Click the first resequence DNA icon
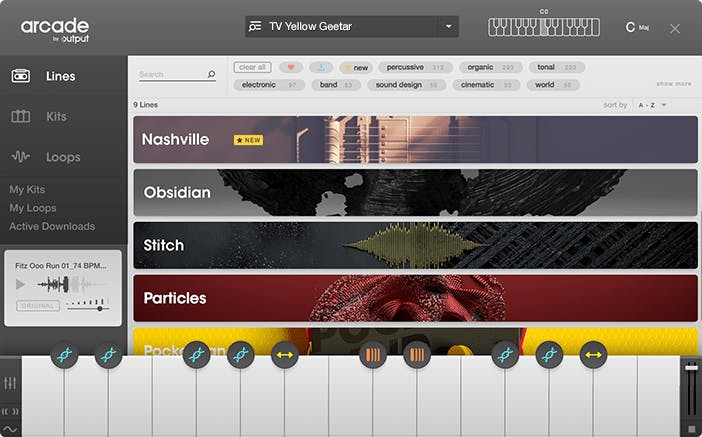This screenshot has height=437, width=702. [x=64, y=355]
